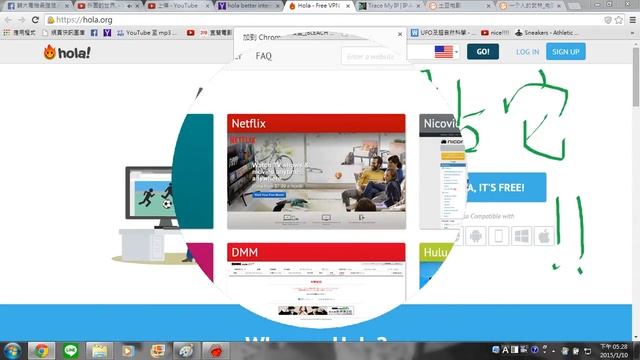Expand the bookmarks overflow chevron

pyautogui.click(x=632, y=33)
